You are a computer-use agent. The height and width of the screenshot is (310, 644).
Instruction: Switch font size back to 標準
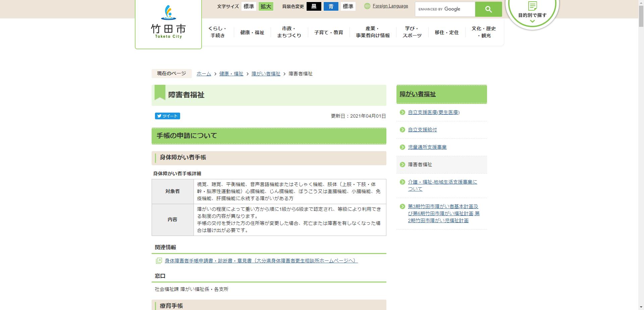[249, 6]
